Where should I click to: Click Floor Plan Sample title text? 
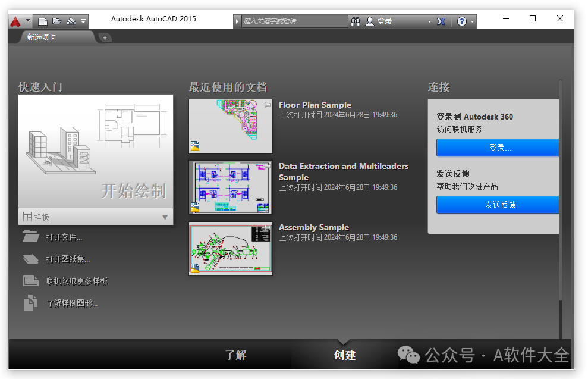[x=315, y=105]
